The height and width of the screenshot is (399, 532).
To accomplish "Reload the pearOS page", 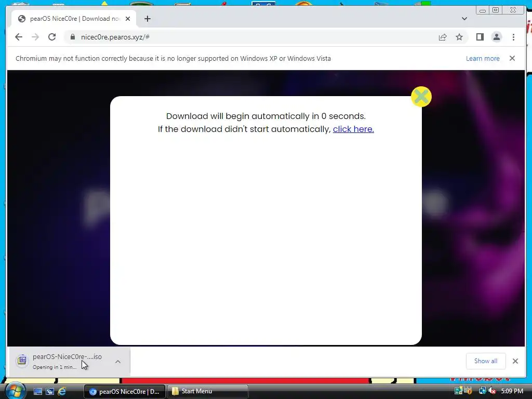I will tap(52, 37).
